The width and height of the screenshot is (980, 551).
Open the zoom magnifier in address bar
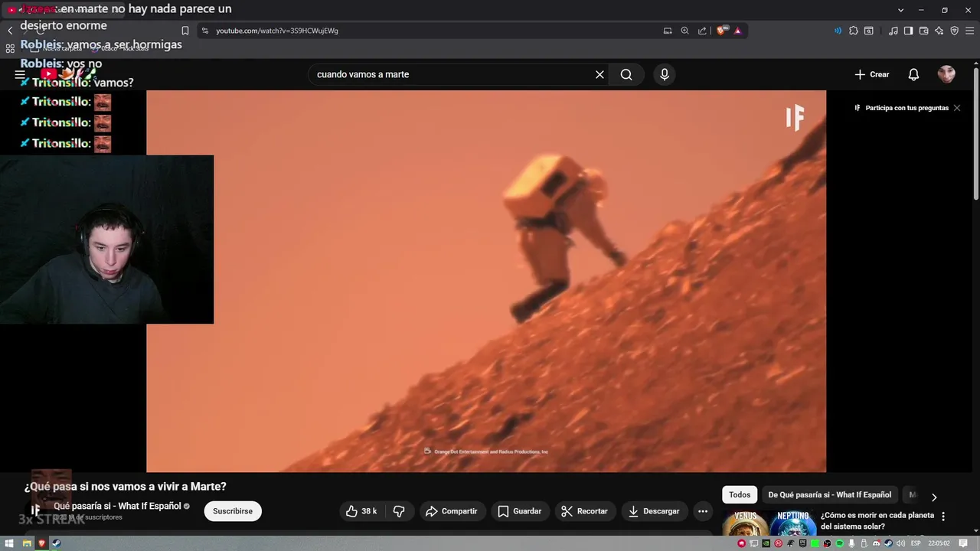click(685, 31)
